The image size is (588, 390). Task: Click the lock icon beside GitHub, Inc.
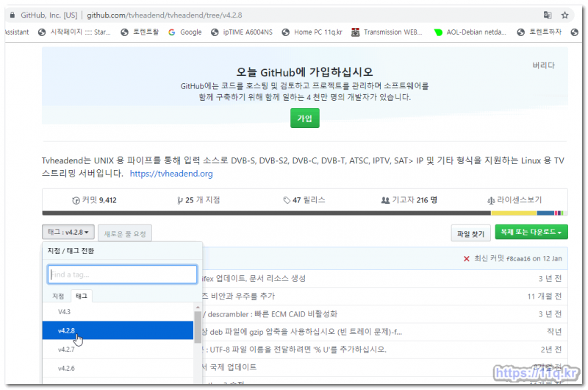point(12,15)
